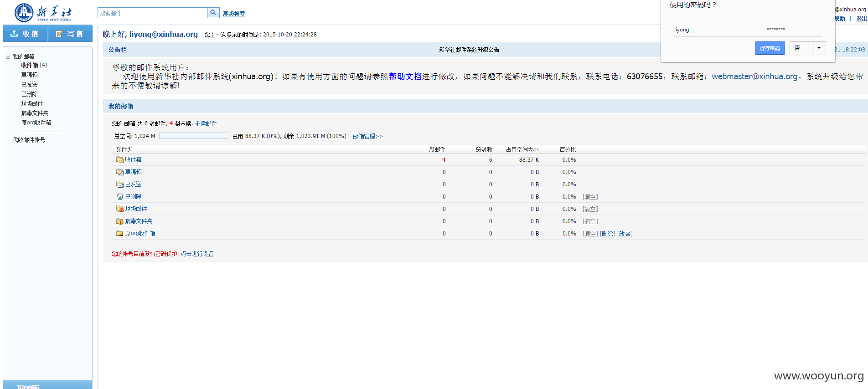Open the 帮助文档 help document link
The height and width of the screenshot is (389, 868).
(405, 77)
